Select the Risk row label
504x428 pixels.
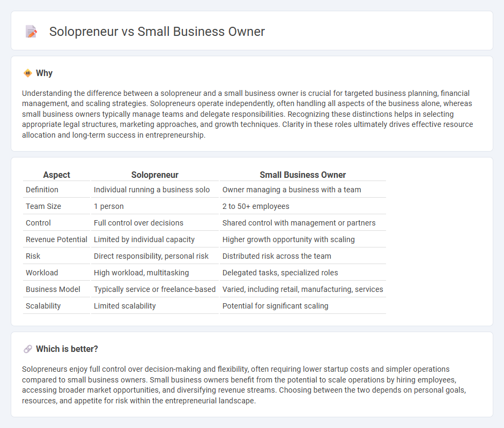(33, 256)
